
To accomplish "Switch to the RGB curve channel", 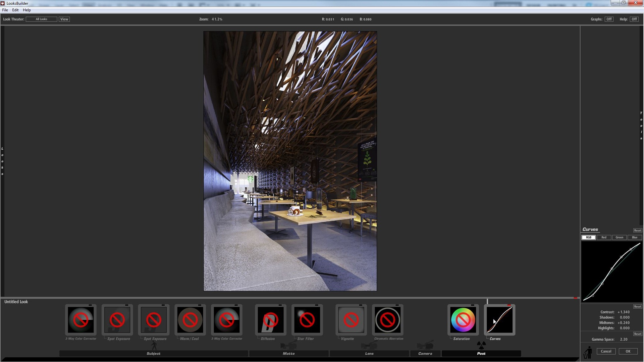I will click(x=589, y=238).
